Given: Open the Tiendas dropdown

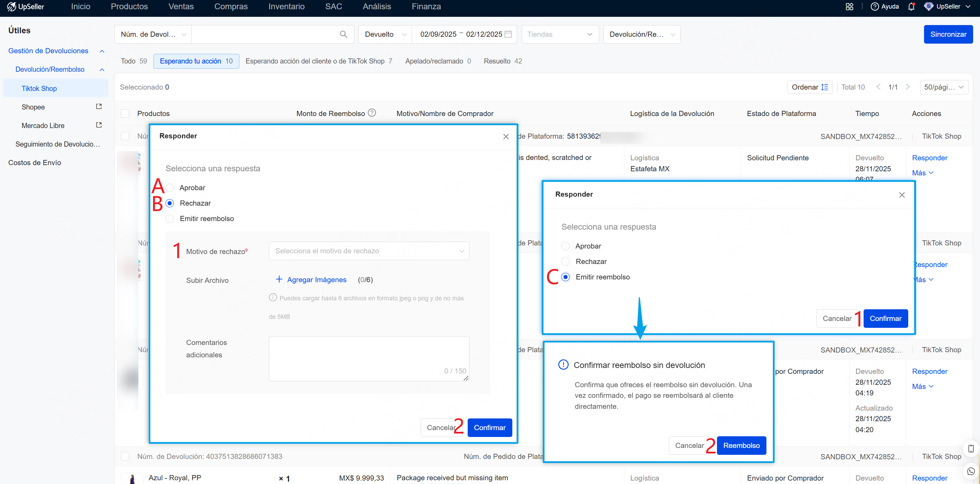Looking at the screenshot, I should (x=560, y=34).
